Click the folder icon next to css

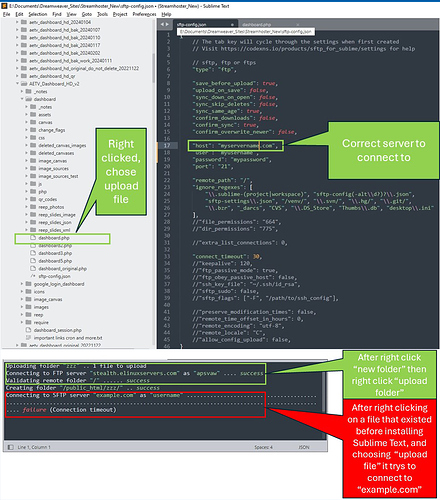coord(33,137)
